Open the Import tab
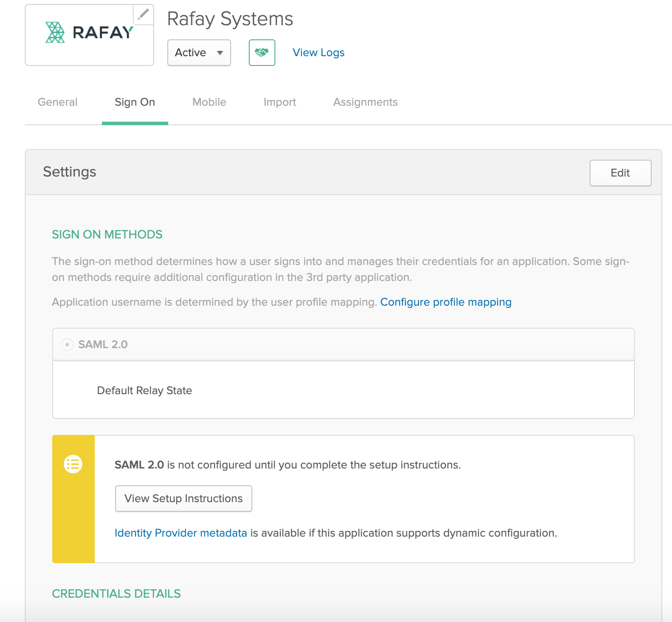The width and height of the screenshot is (672, 622). coord(280,102)
